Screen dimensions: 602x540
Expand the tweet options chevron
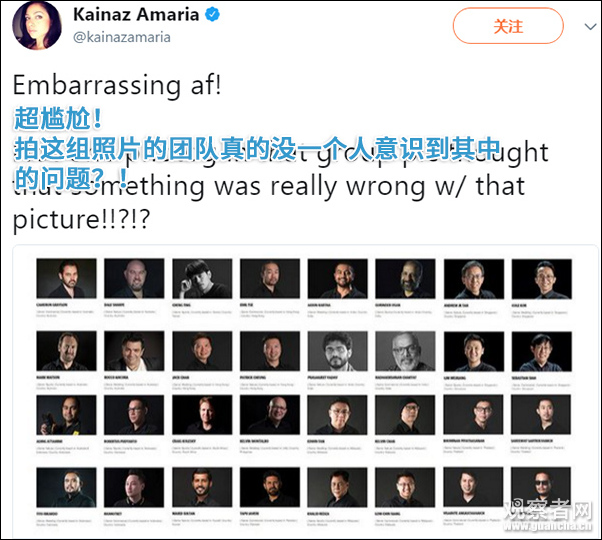click(x=590, y=26)
